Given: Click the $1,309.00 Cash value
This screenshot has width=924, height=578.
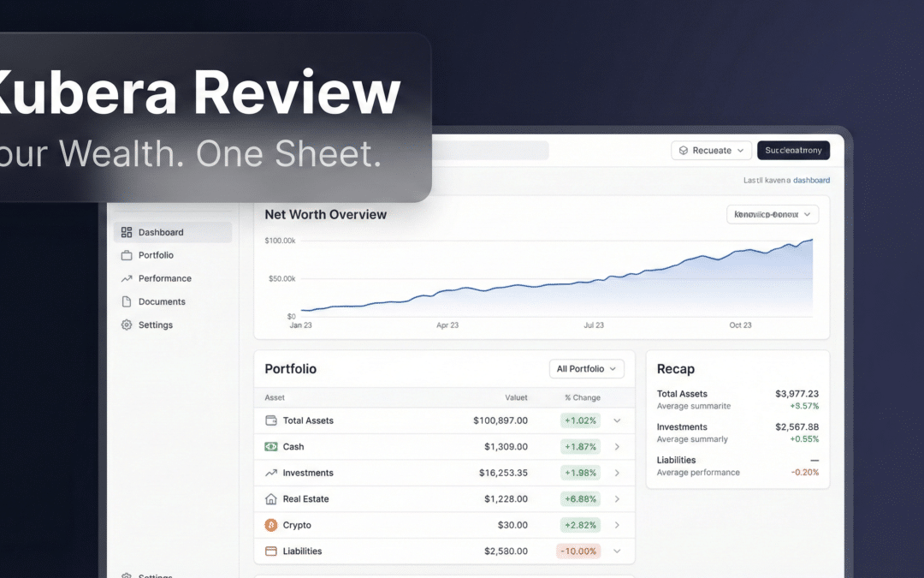Looking at the screenshot, I should [x=506, y=446].
